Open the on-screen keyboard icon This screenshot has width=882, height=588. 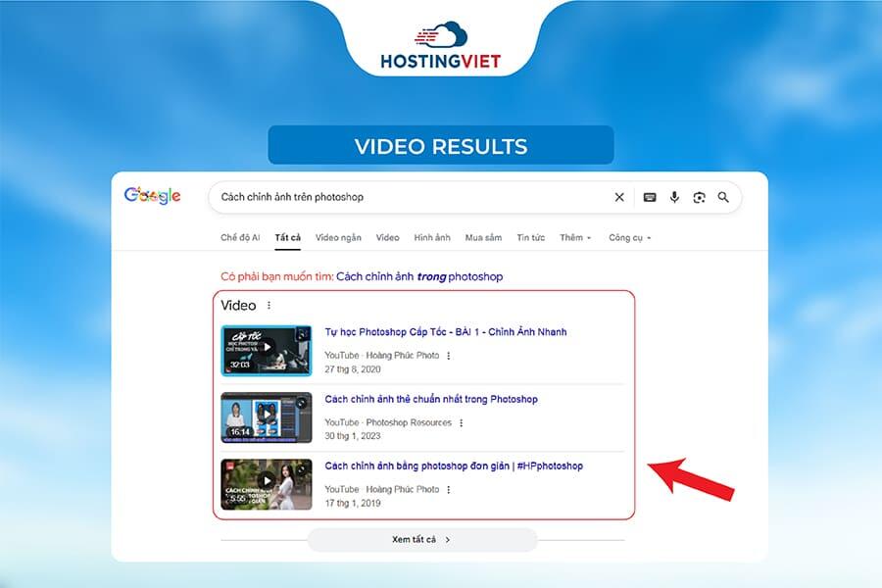coord(650,197)
